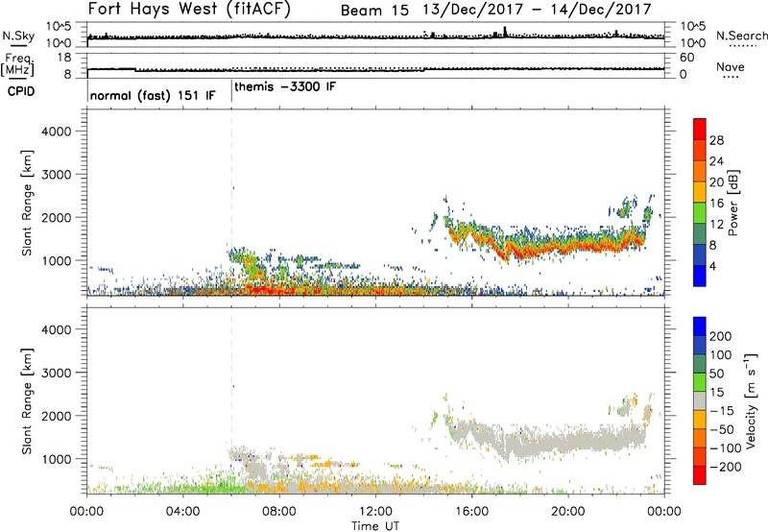Screen dimensions: 768x532
Task: Click the '12:00' time axis label
Action: (375, 512)
